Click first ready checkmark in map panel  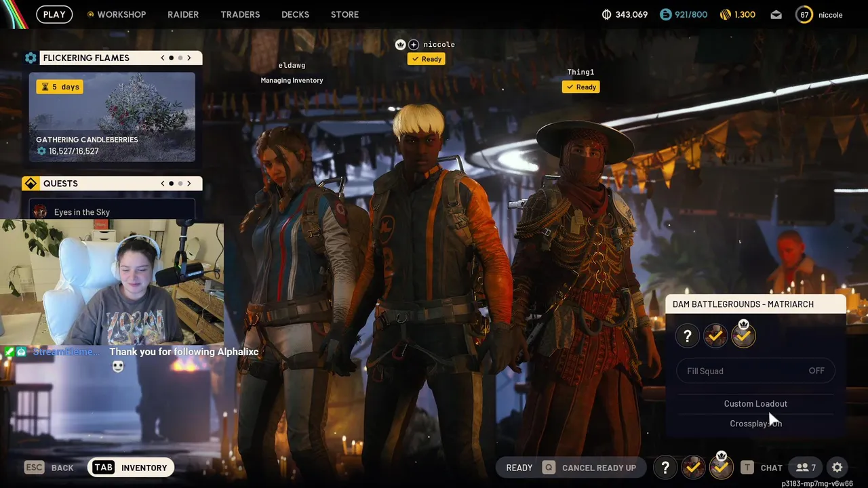coord(715,336)
